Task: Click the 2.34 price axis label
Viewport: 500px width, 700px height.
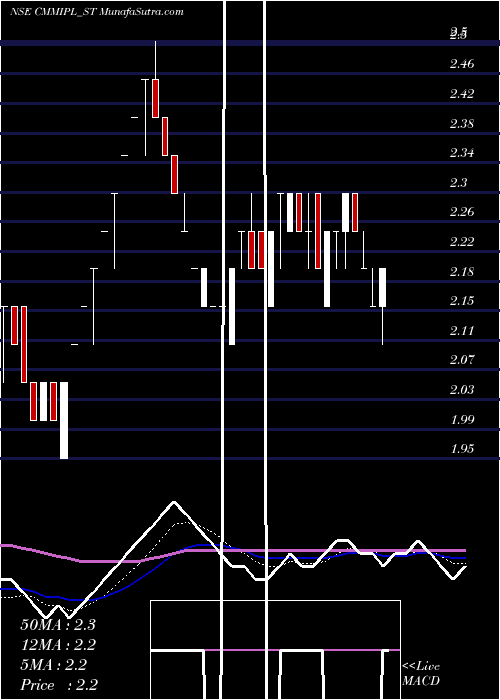Action: tap(462, 153)
